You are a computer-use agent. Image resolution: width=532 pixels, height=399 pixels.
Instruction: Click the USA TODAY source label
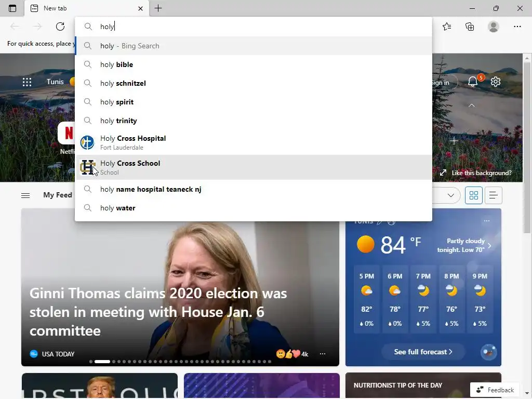[58, 354]
